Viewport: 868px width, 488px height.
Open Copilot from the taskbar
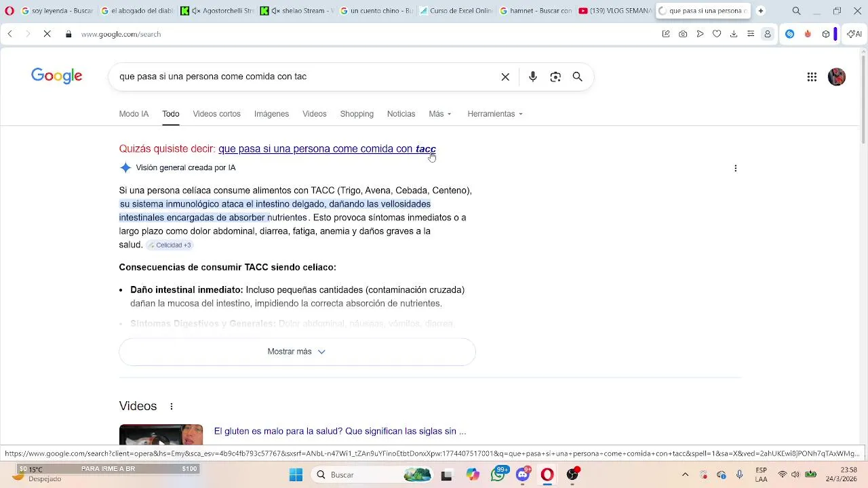tap(473, 475)
